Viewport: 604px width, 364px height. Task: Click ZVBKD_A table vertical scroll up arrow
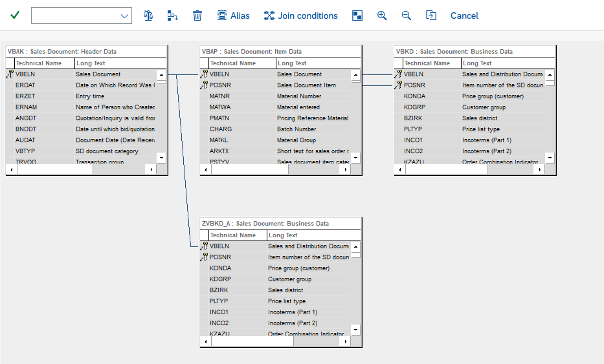pos(355,247)
